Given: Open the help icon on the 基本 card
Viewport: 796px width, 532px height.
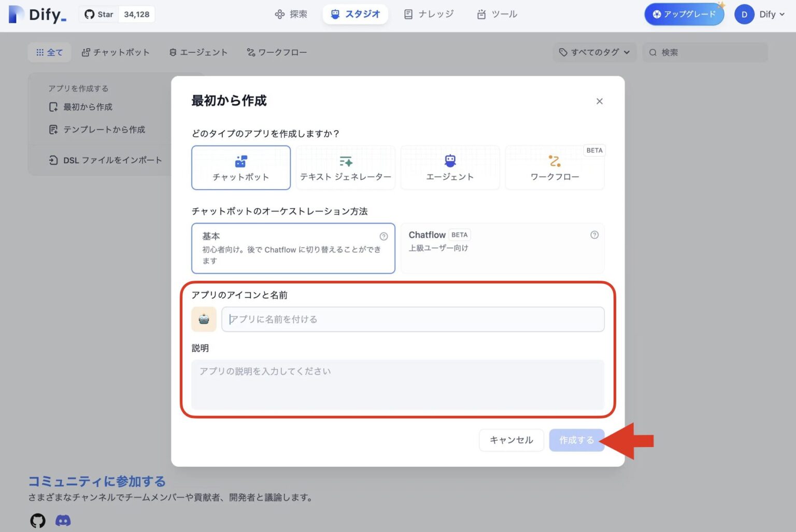Looking at the screenshot, I should point(384,236).
